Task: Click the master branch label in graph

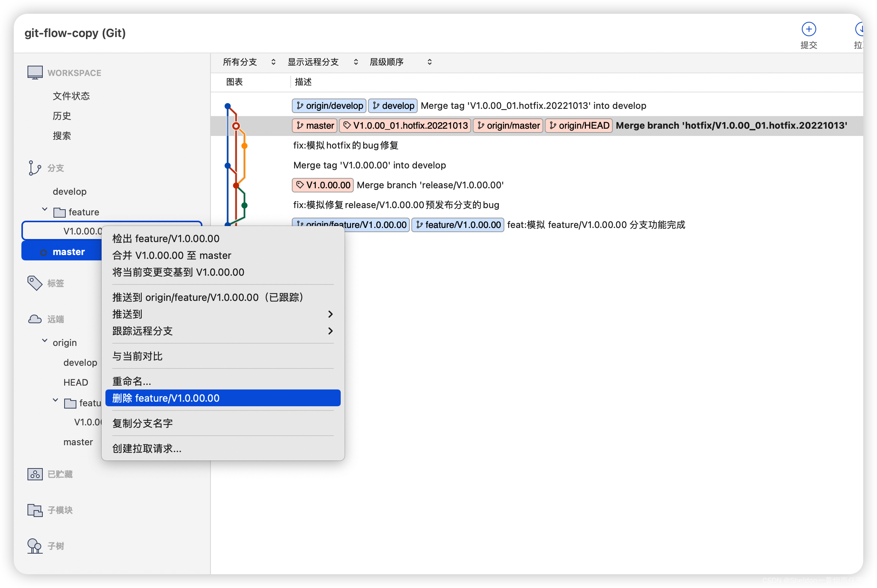Action: pyautogui.click(x=315, y=126)
